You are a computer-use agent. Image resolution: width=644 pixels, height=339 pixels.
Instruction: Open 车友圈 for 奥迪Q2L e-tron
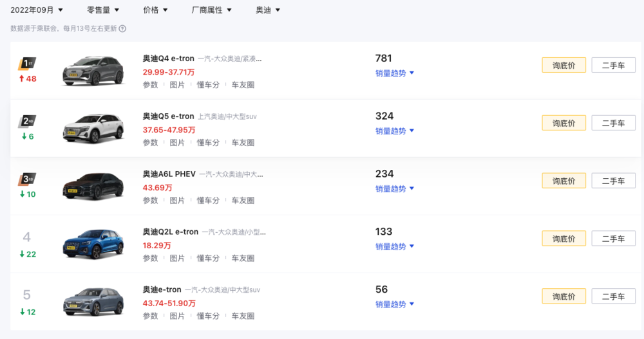point(243,259)
